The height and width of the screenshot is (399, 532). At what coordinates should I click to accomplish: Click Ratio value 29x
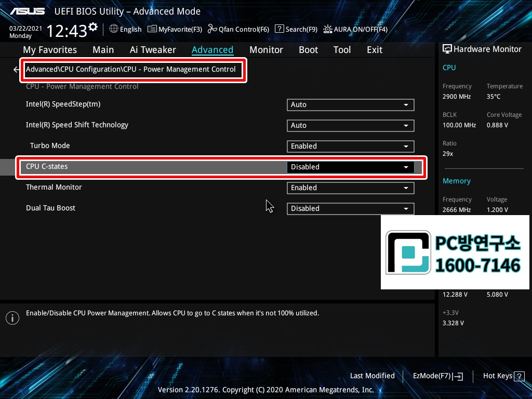point(448,154)
